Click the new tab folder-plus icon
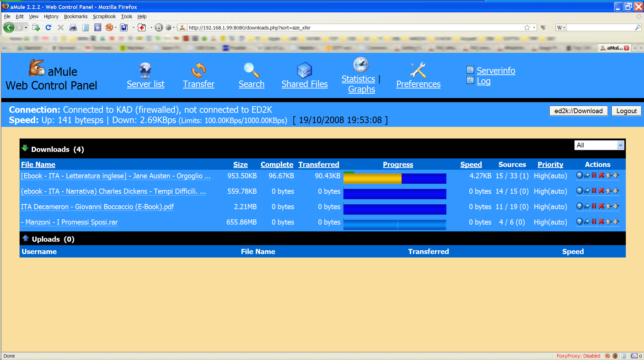This screenshot has width=644, height=360. [x=36, y=27]
